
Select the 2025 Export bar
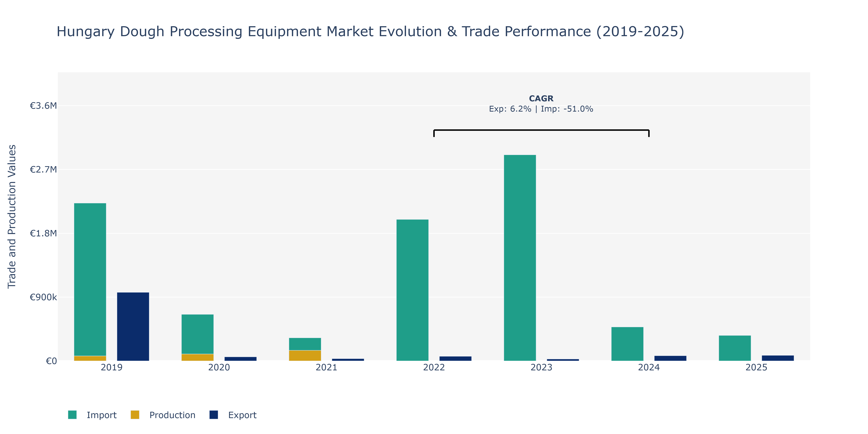point(778,358)
